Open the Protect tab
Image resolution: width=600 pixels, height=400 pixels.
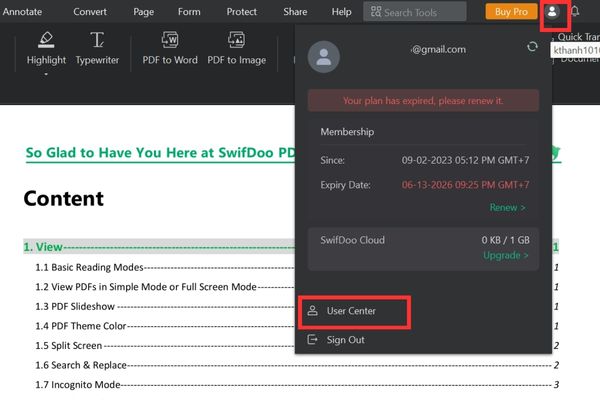click(241, 12)
